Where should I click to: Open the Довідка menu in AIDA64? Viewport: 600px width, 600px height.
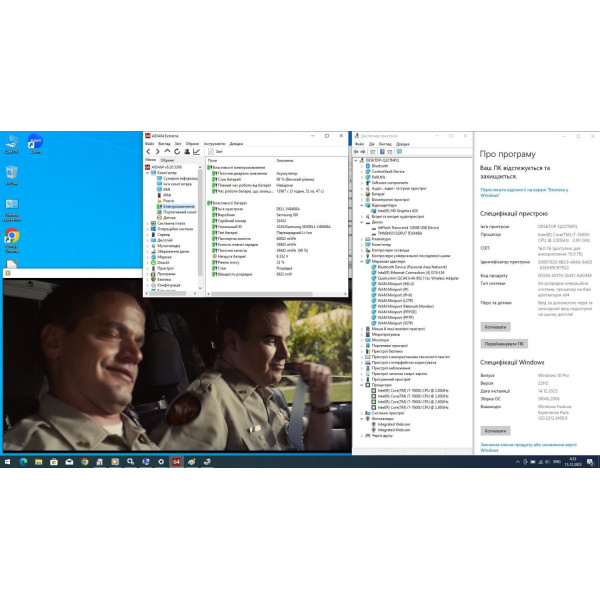[236, 144]
